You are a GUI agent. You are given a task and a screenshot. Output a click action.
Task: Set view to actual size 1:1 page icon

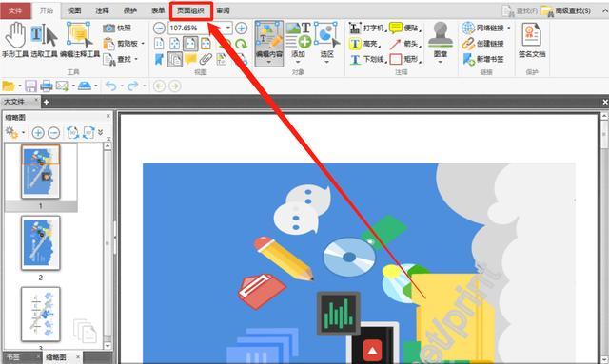[x=159, y=44]
